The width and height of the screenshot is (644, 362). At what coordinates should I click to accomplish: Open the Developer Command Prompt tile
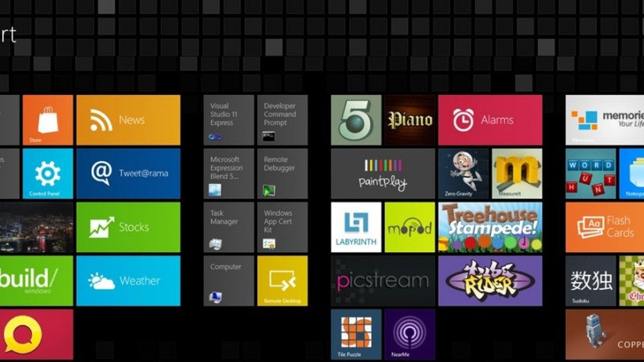[282, 120]
